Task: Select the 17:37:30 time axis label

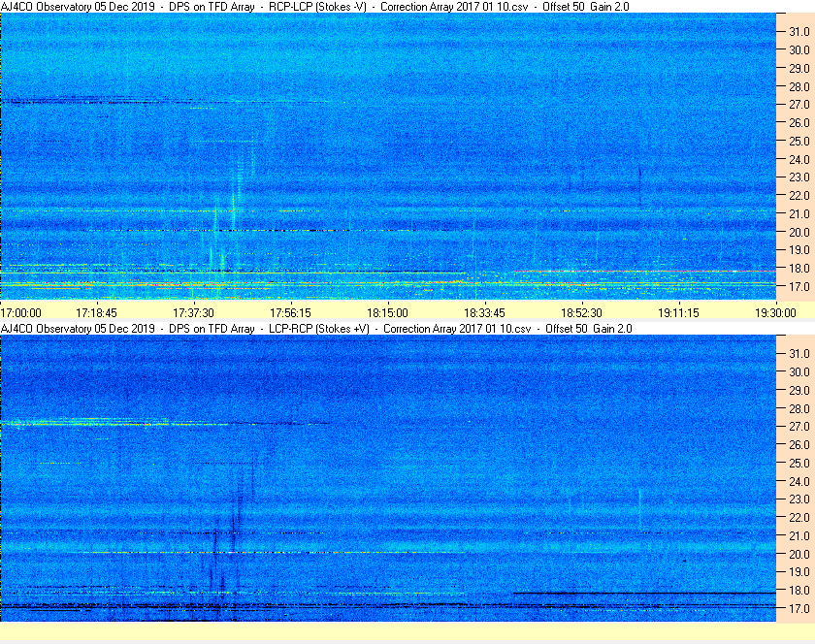Action: coord(193,313)
